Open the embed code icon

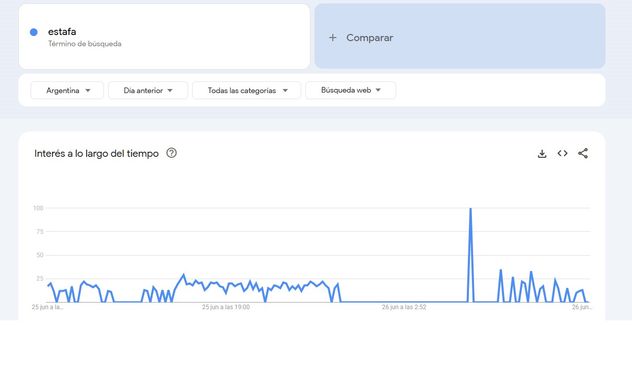coord(563,153)
